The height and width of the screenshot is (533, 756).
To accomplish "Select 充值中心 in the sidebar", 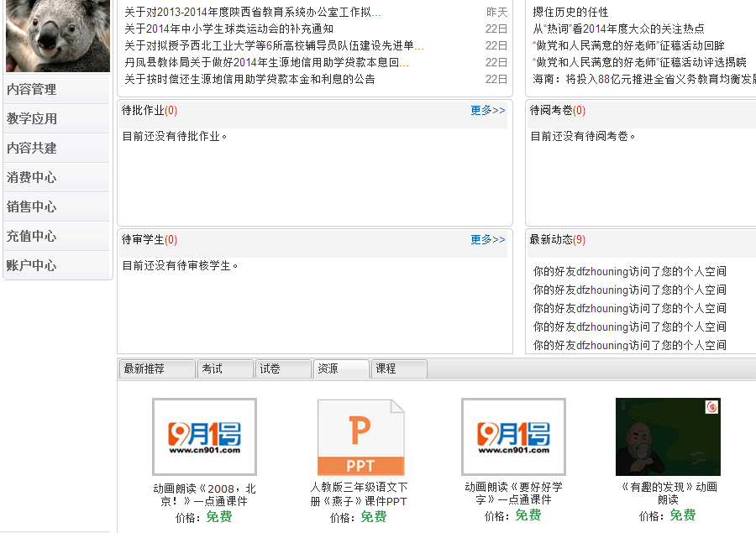I will point(32,237).
